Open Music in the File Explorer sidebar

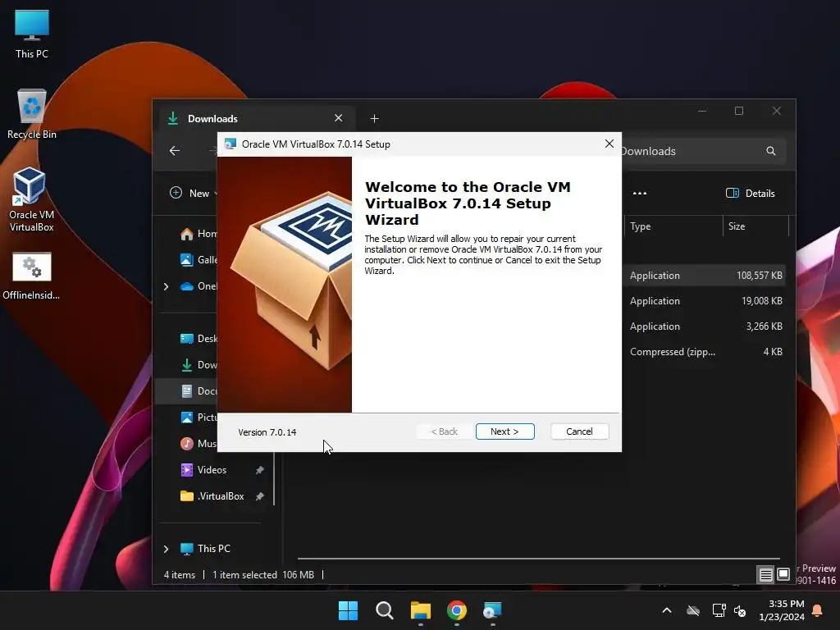[199, 444]
